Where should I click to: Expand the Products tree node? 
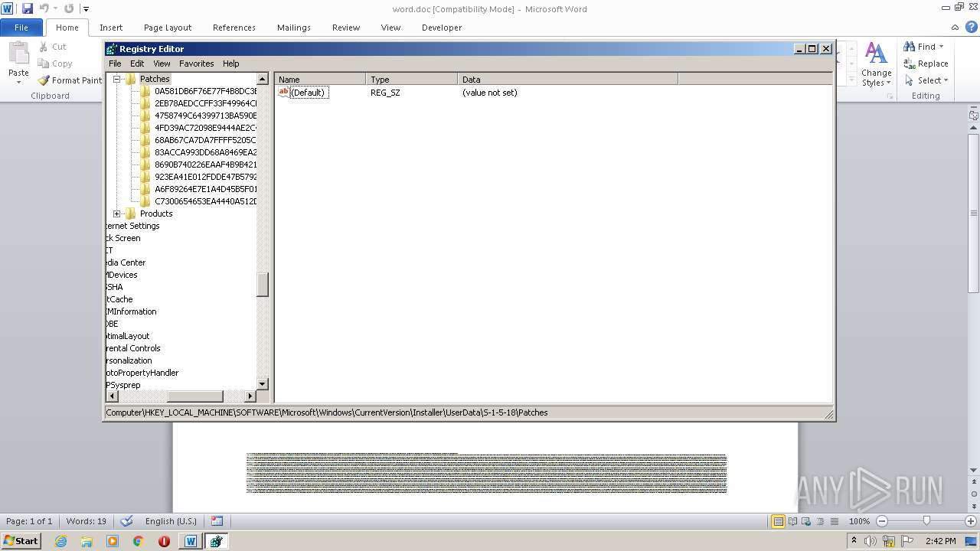pos(117,214)
